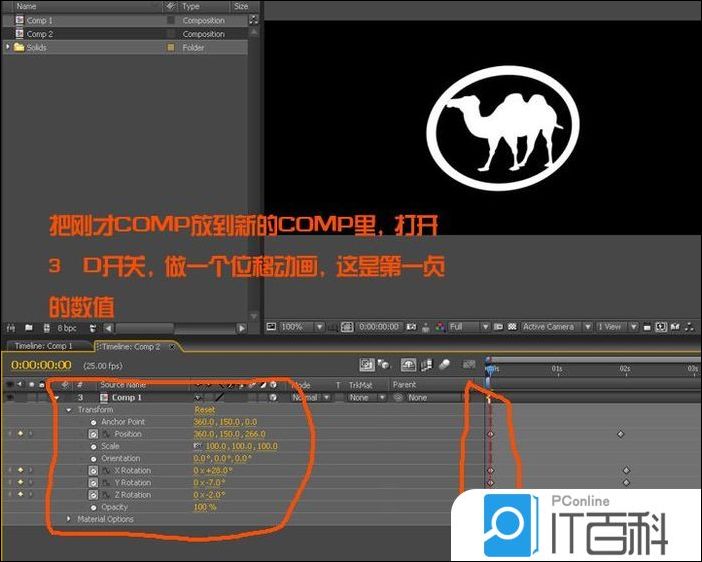The image size is (702, 562).
Task: Click the Draft 3D icon in timeline
Action: point(384,365)
